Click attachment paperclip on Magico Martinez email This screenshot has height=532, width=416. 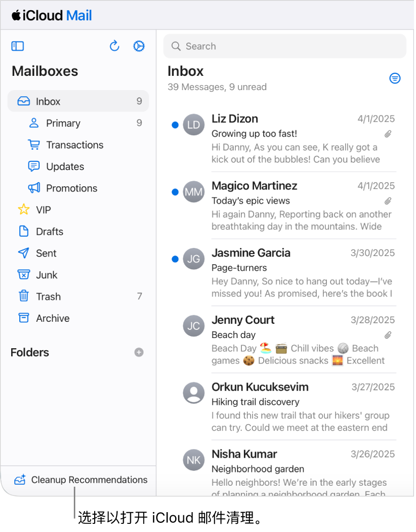388,201
